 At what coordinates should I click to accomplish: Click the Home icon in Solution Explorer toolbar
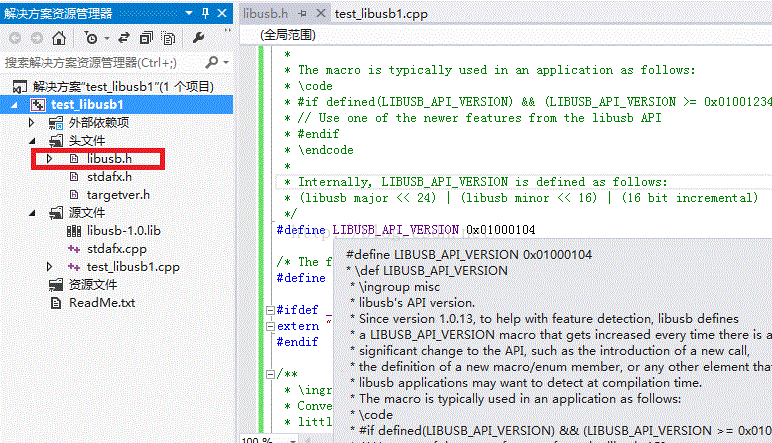point(59,38)
